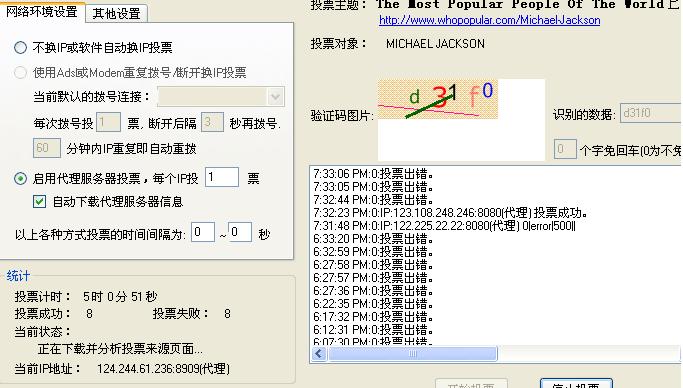Click the 正在下载并分析投票来源页面 status text
Screen dimensions: 683x388
[120, 349]
